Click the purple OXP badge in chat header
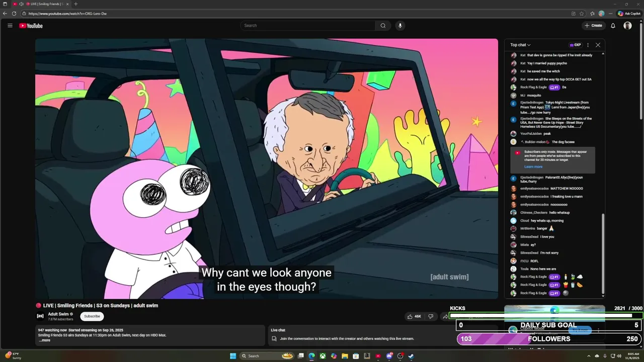Screen dimensions: 644x362 tap(575, 45)
